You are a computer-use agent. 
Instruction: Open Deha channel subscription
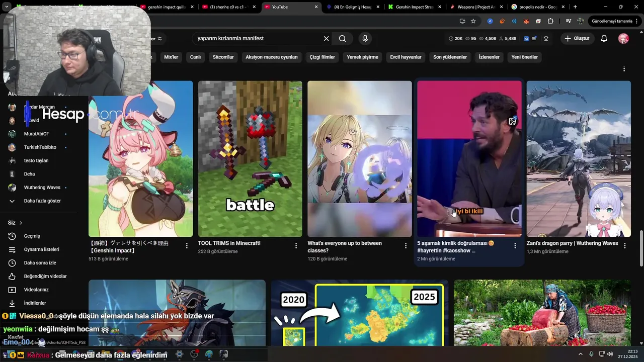point(29,174)
